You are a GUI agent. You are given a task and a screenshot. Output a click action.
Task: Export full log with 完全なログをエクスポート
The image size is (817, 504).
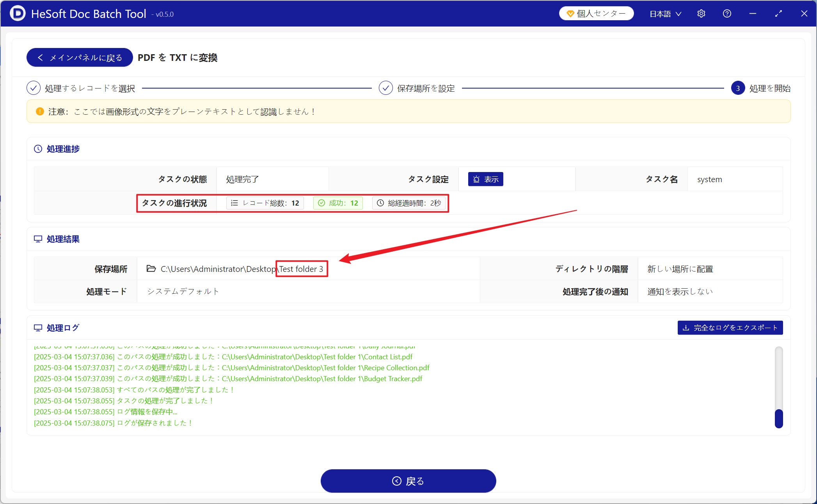coord(730,328)
